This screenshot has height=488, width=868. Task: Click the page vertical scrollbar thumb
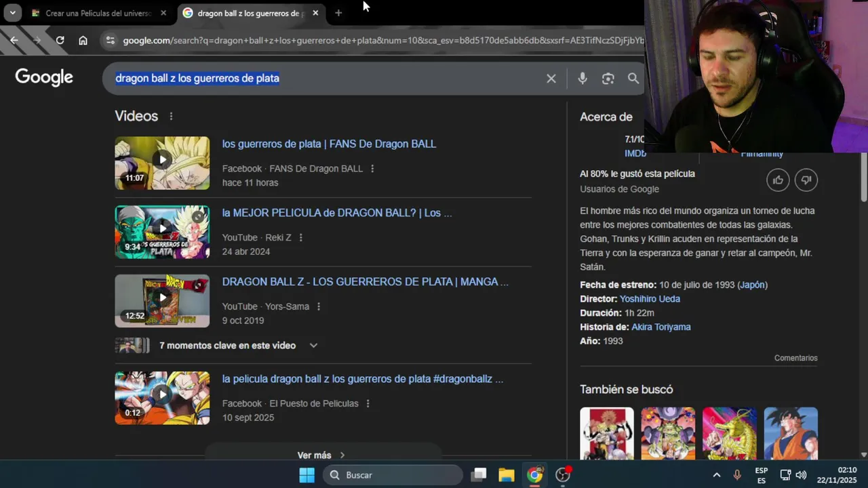coord(863,178)
